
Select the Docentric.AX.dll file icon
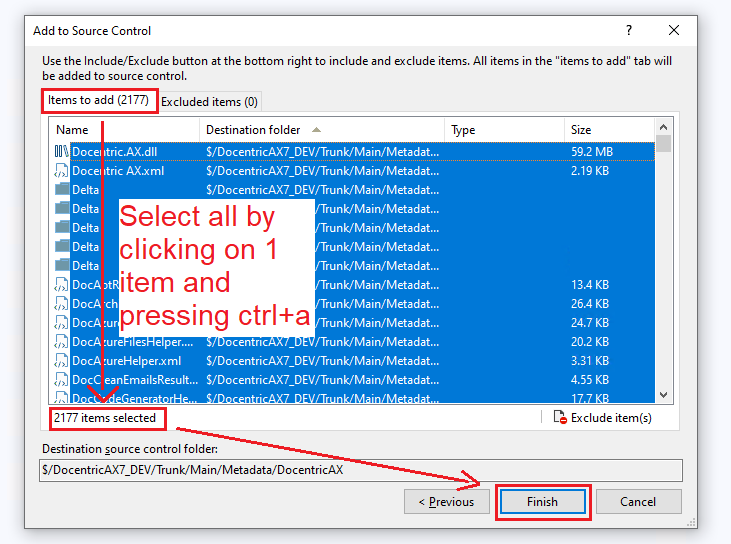(x=61, y=151)
